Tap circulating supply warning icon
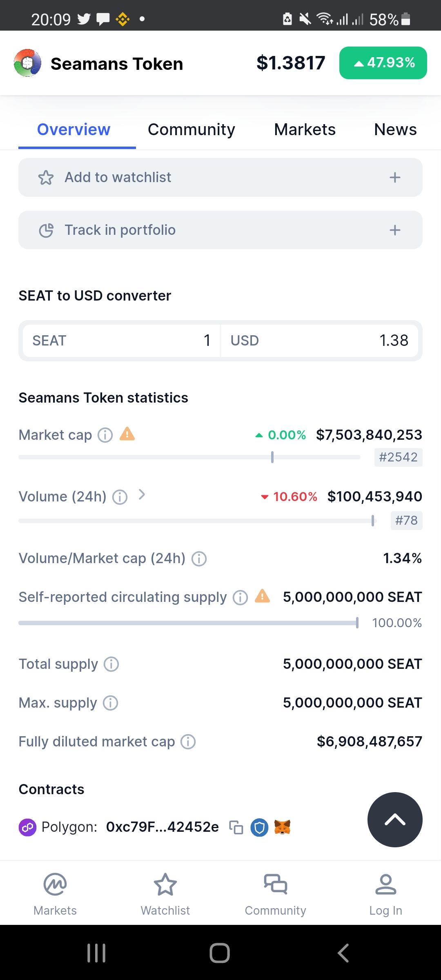This screenshot has height=980, width=441. (262, 596)
